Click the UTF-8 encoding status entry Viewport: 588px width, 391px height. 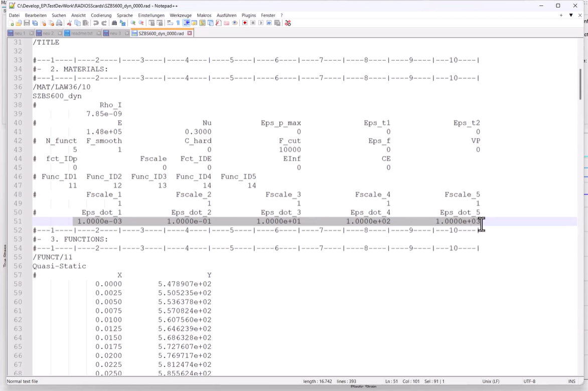(x=529, y=381)
